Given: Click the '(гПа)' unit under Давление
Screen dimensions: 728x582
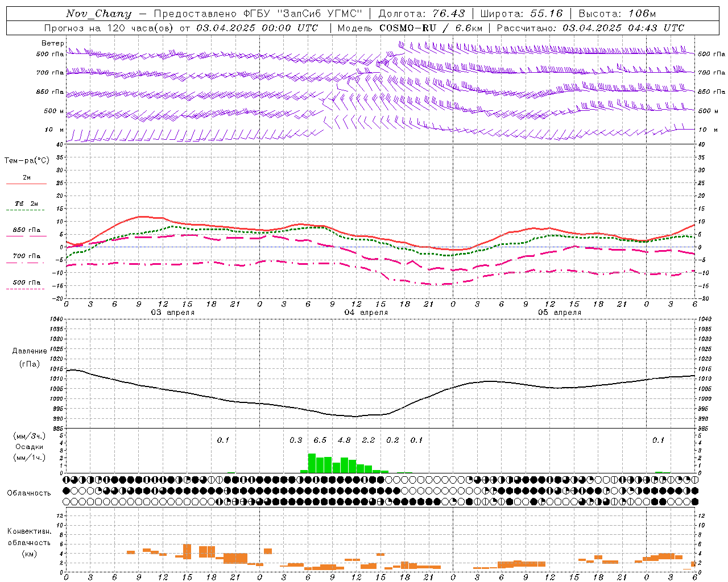Looking at the screenshot, I should click(30, 364).
